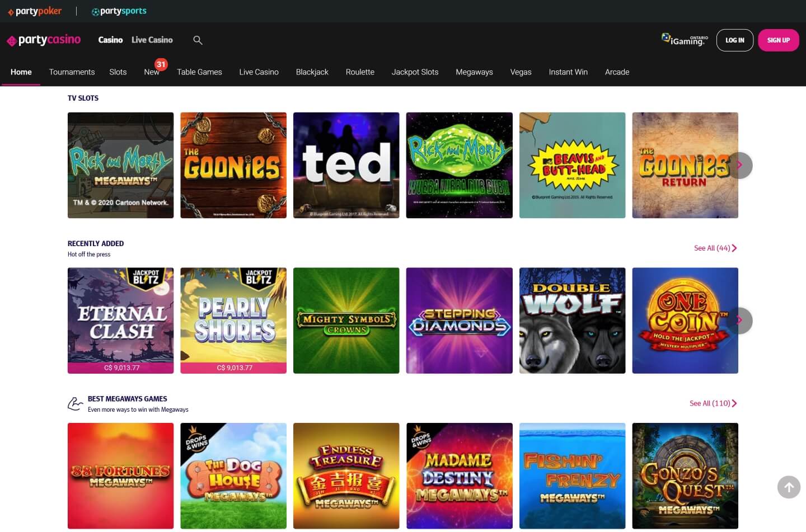Open the Roulette menu item
This screenshot has height=532, width=806.
360,72
